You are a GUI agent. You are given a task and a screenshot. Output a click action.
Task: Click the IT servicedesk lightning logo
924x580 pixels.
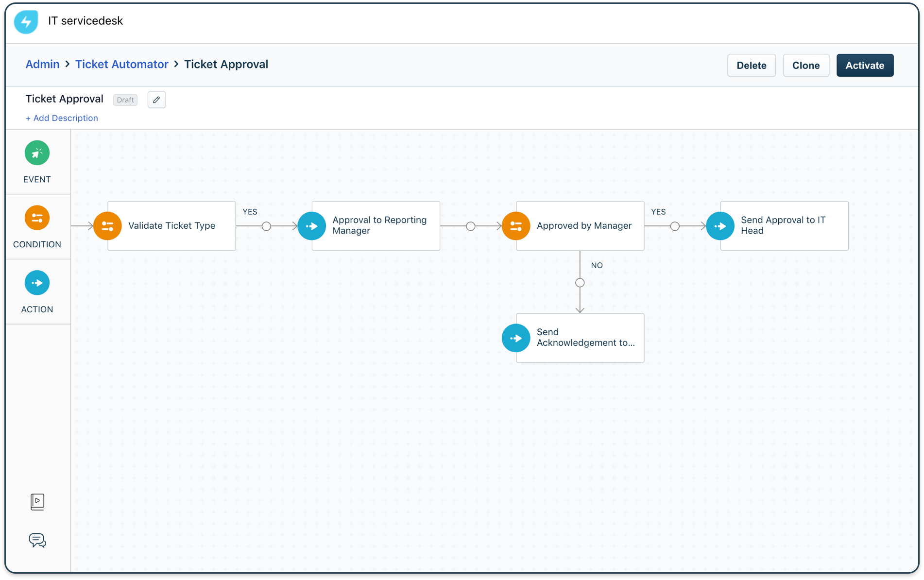(x=25, y=21)
